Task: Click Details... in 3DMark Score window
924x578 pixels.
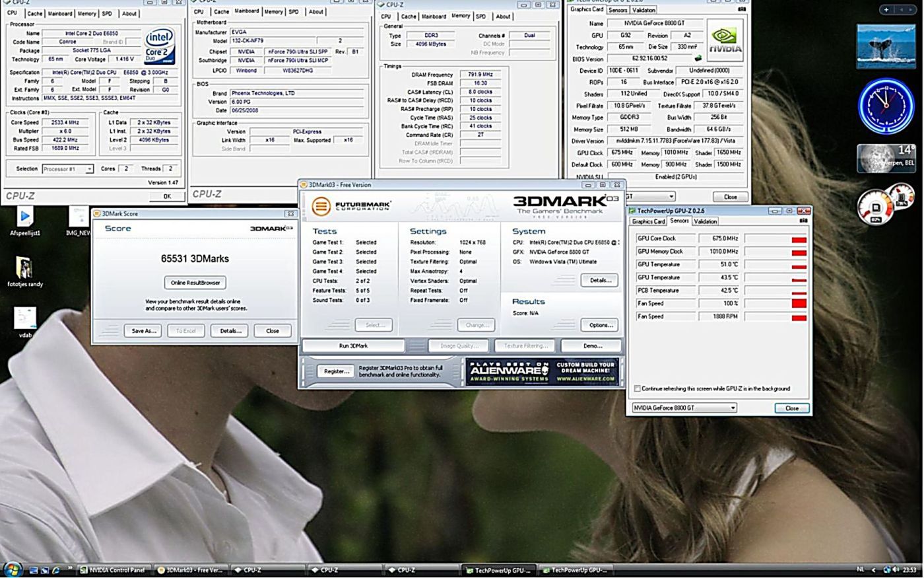Action: point(230,331)
